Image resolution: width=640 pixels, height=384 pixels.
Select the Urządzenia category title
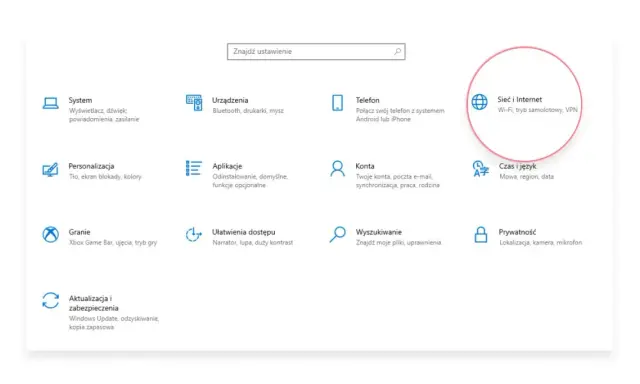(x=230, y=100)
